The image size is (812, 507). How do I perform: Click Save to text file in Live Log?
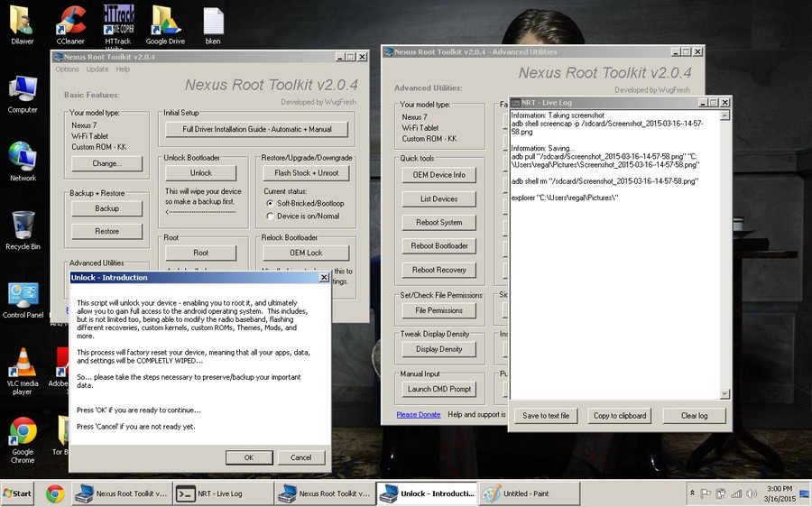[x=545, y=415]
